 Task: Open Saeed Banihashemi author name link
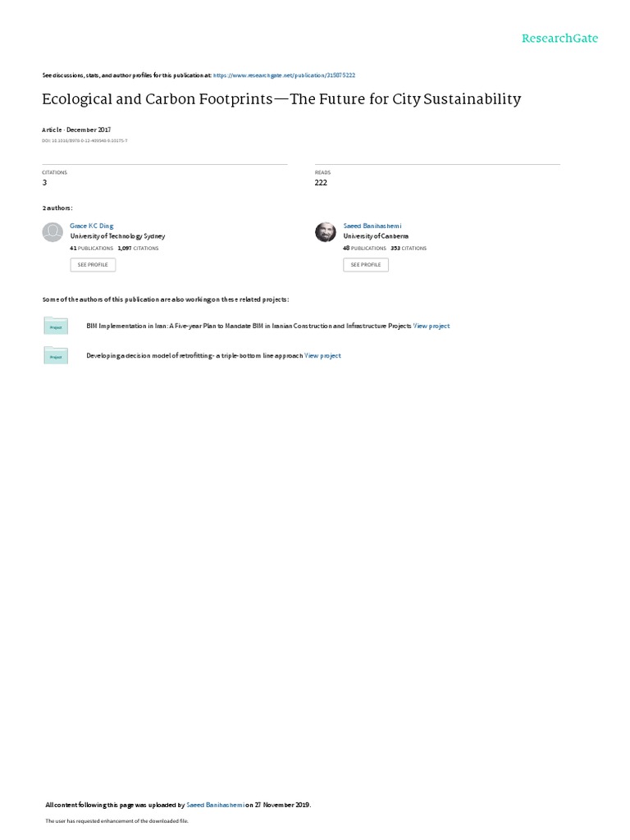tap(372, 226)
